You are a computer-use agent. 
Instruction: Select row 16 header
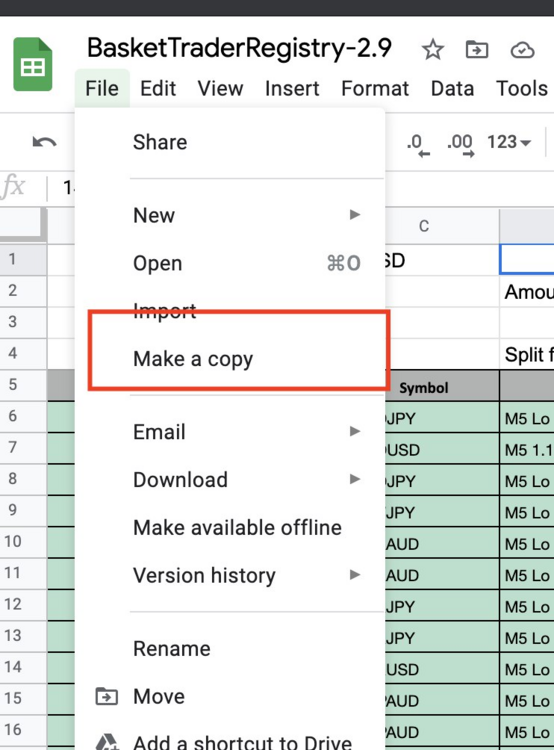coord(23,729)
